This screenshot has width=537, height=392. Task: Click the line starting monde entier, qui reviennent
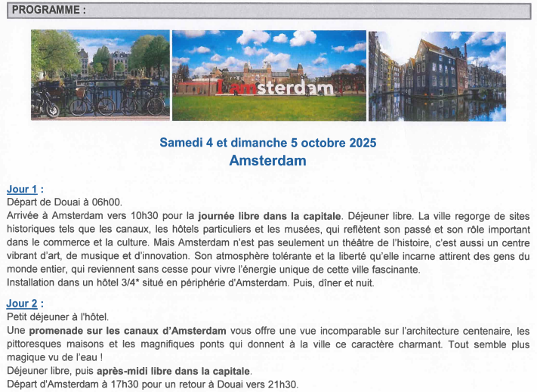pos(213,270)
